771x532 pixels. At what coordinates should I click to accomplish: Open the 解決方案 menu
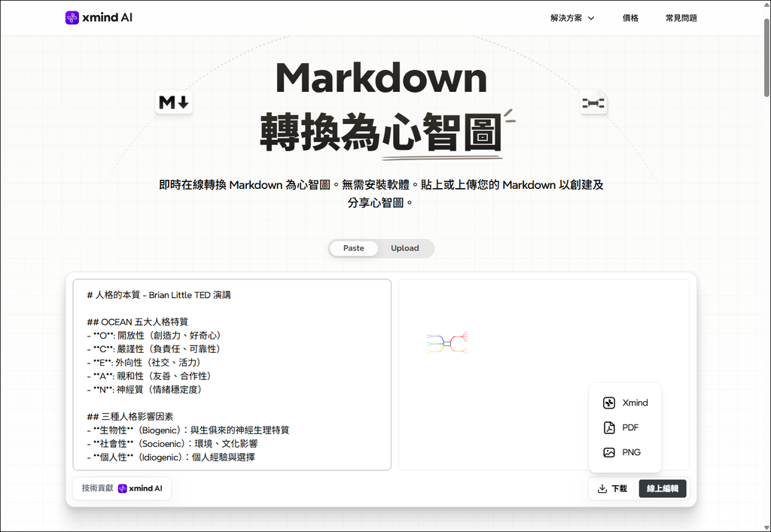pyautogui.click(x=572, y=18)
